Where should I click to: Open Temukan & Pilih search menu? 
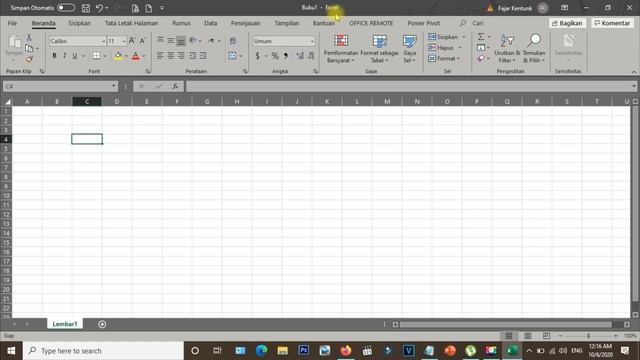pyautogui.click(x=534, y=49)
